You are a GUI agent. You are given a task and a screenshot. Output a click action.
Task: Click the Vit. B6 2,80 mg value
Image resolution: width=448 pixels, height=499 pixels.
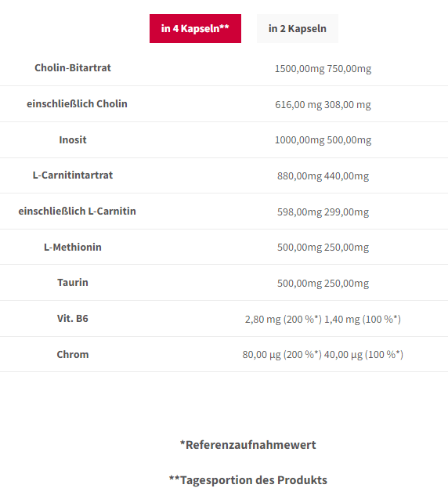tap(323, 319)
